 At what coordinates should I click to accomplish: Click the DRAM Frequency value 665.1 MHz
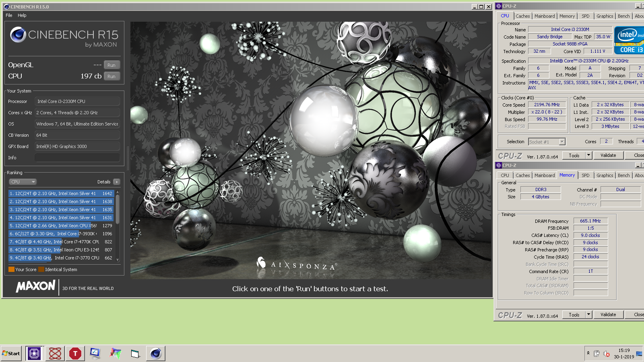click(x=590, y=221)
